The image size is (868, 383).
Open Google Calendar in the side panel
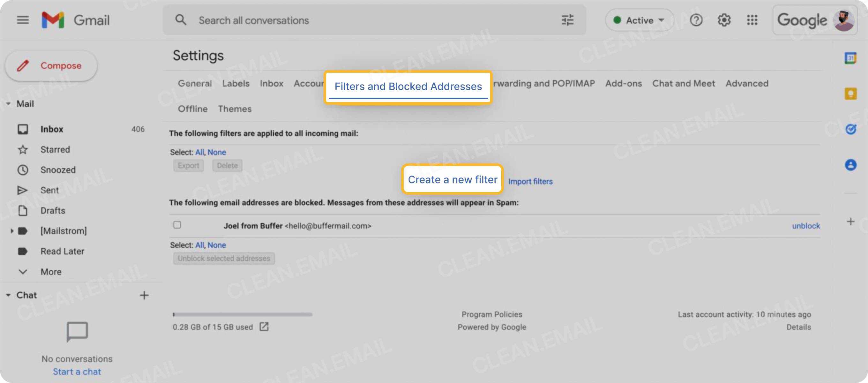(851, 58)
